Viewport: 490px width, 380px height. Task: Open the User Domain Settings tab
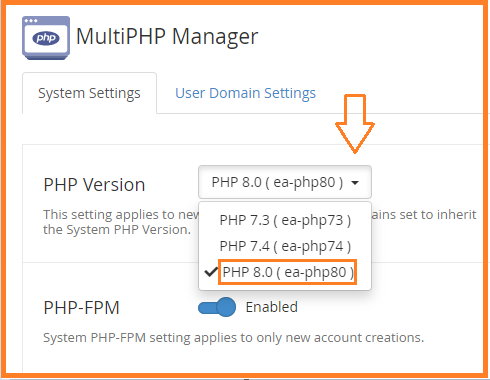pos(245,93)
